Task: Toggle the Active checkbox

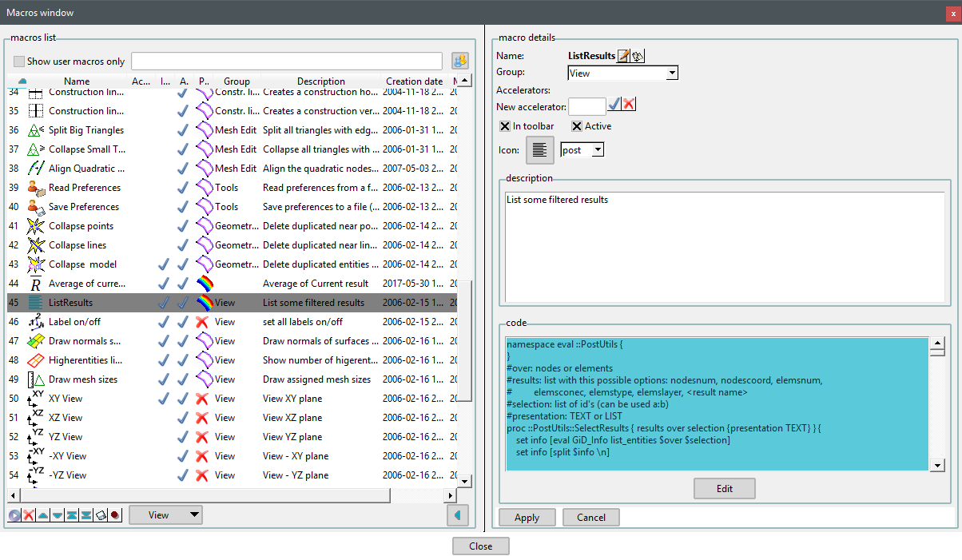Action: pos(577,126)
